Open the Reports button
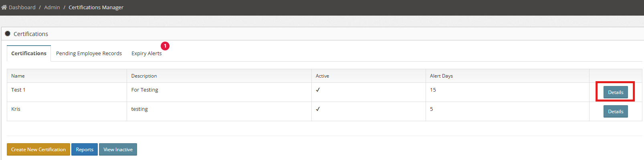This screenshot has width=644, height=160. coord(85,149)
